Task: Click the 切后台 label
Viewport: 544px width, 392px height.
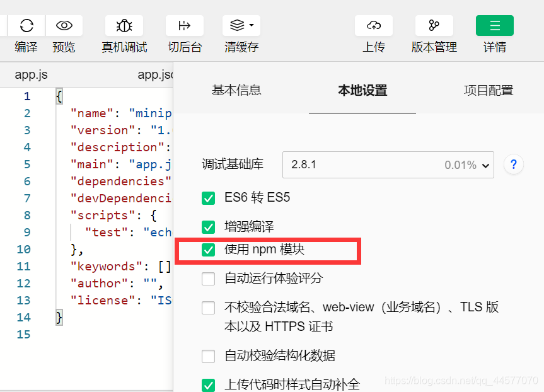Action: (x=185, y=47)
